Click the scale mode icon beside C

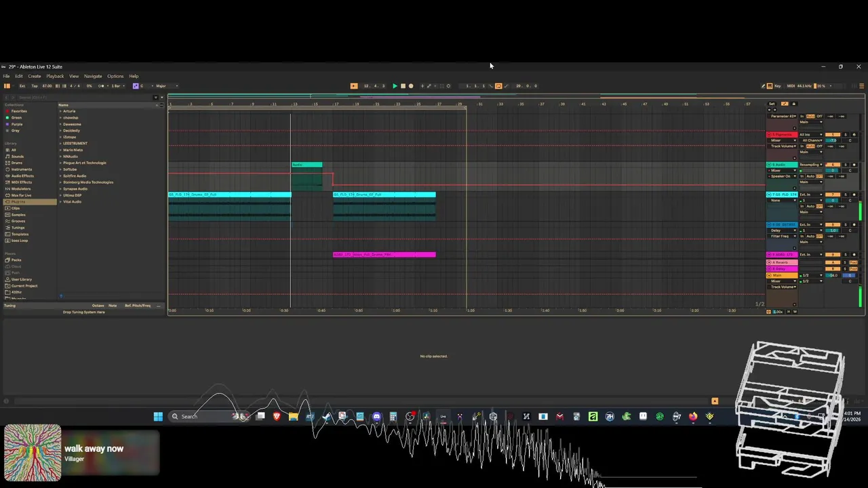134,86
